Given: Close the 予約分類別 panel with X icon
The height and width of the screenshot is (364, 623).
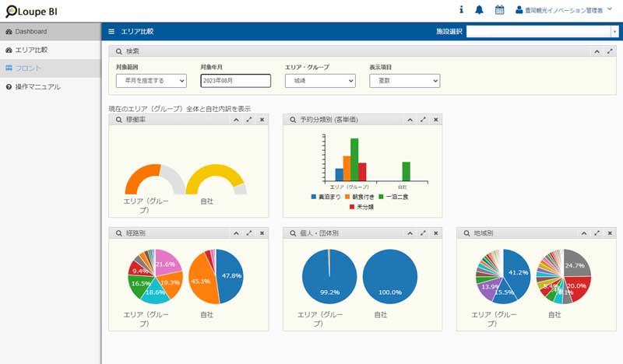Looking at the screenshot, I should pyautogui.click(x=436, y=120).
